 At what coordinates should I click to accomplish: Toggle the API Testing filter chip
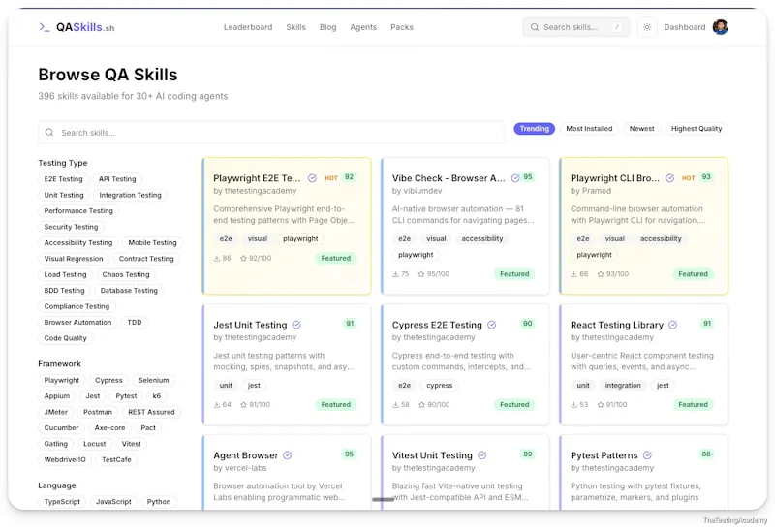[x=117, y=179]
